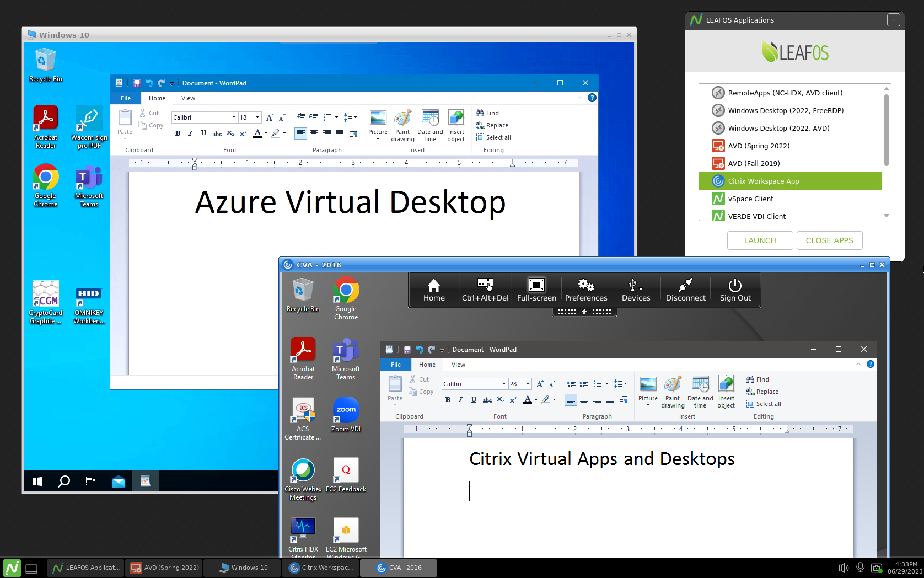Click the LAUNCH button
924x578 pixels.
click(760, 240)
